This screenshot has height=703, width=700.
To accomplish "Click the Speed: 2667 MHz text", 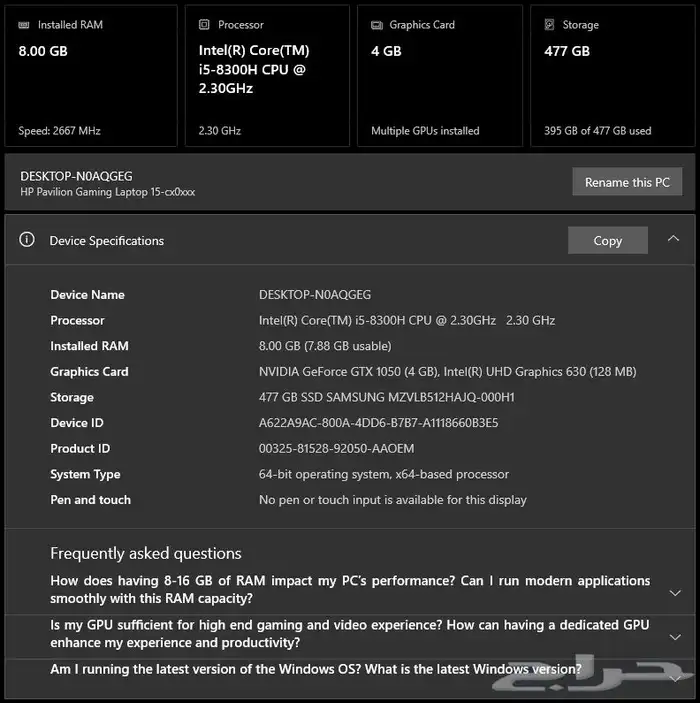I will [x=59, y=131].
